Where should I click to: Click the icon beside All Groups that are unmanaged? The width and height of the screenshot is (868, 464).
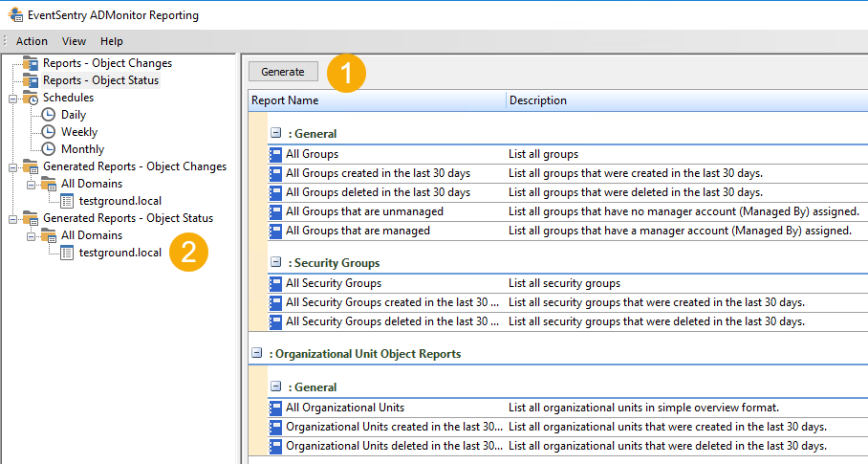(x=275, y=211)
